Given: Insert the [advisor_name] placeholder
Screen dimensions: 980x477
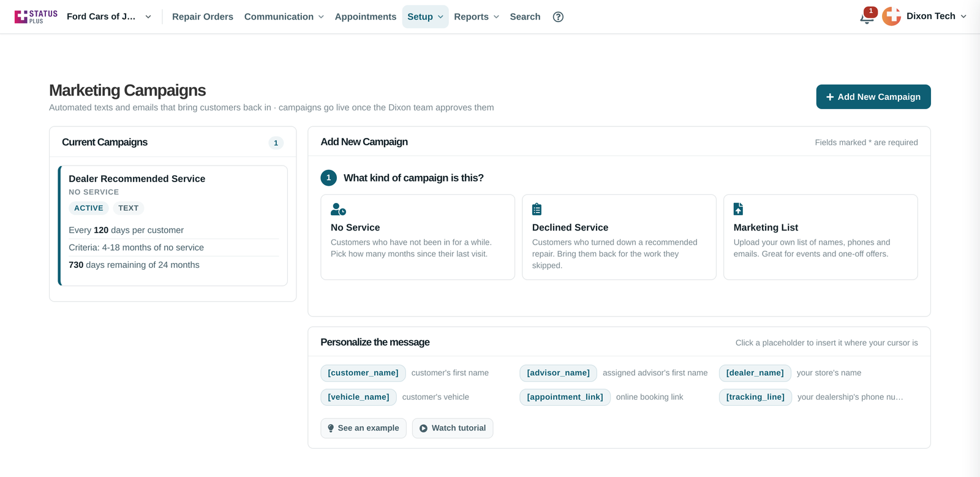Looking at the screenshot, I should pos(558,373).
